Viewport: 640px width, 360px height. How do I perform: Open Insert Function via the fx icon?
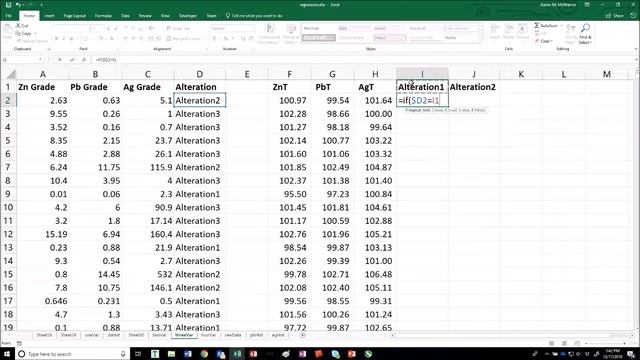(x=84, y=60)
